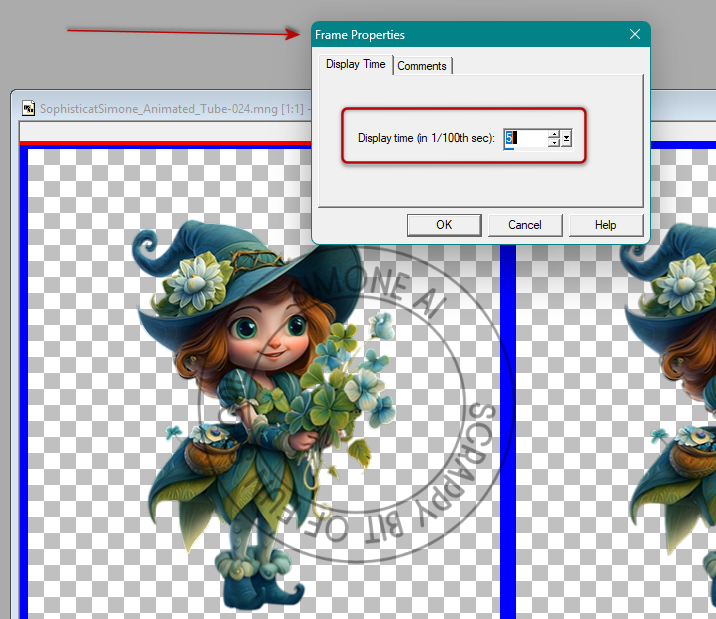Select the first animation frame thumbnail
Screen dimensions: 716x619
pos(264,383)
